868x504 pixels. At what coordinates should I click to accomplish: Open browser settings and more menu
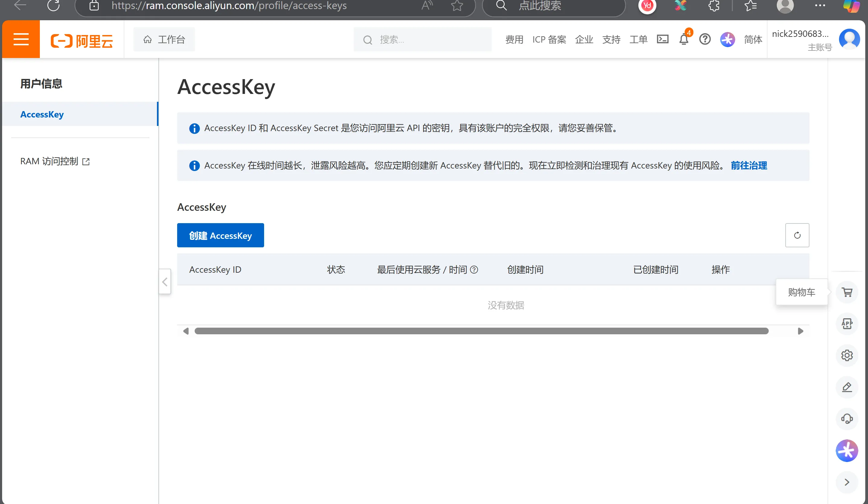point(820,5)
